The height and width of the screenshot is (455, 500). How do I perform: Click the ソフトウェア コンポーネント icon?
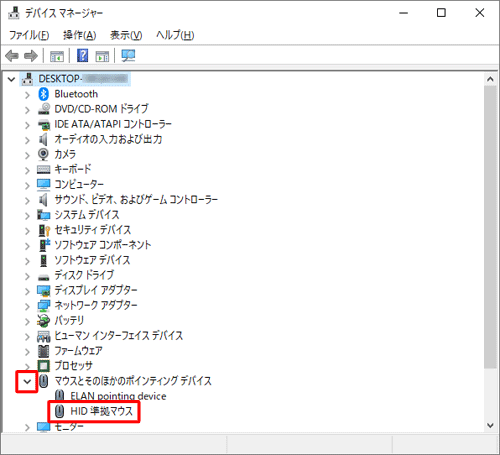[x=44, y=245]
